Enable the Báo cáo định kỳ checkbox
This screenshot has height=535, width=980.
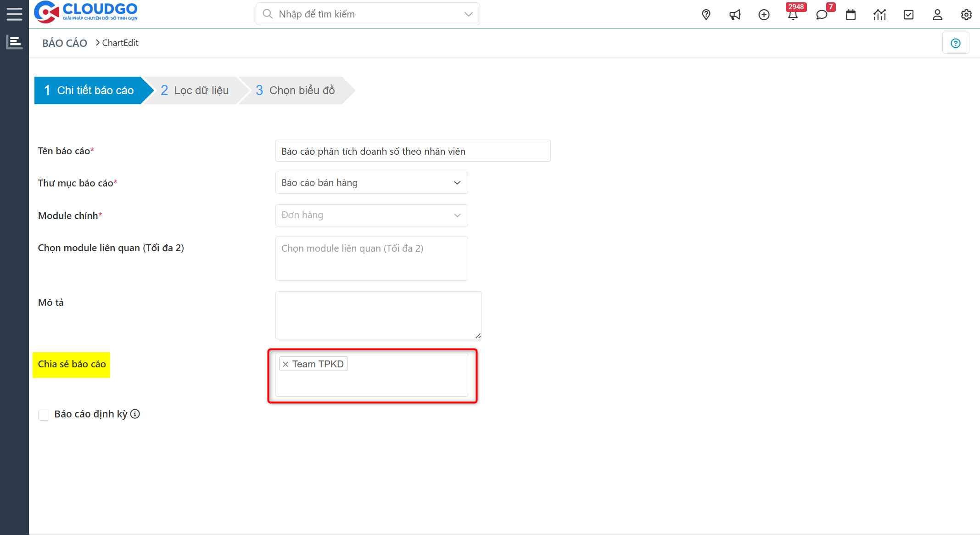point(44,415)
